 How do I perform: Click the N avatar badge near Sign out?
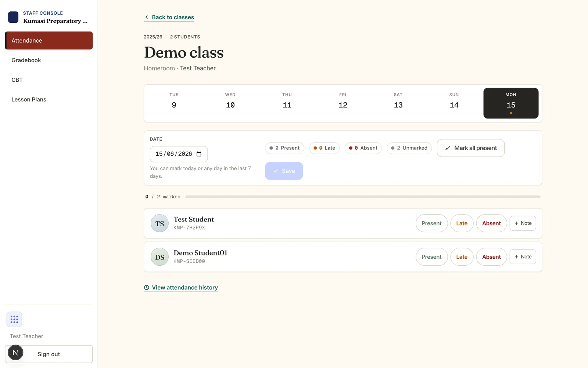coord(15,353)
